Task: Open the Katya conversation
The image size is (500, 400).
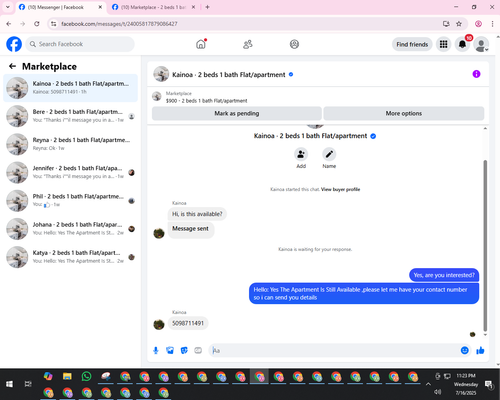Action: (70, 257)
